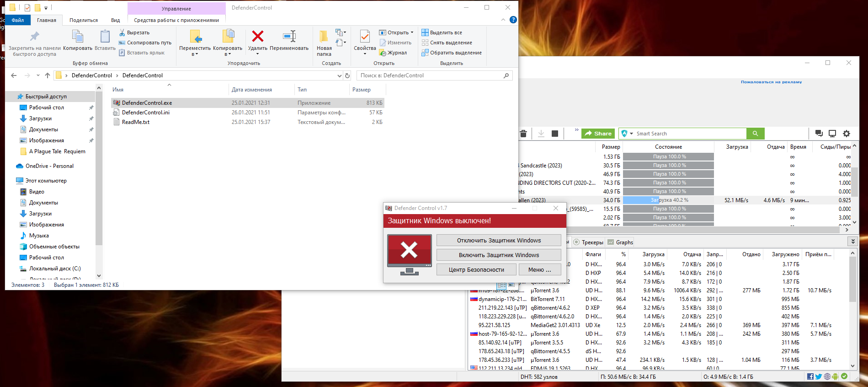Expand address bar history dropdown arrow

339,75
